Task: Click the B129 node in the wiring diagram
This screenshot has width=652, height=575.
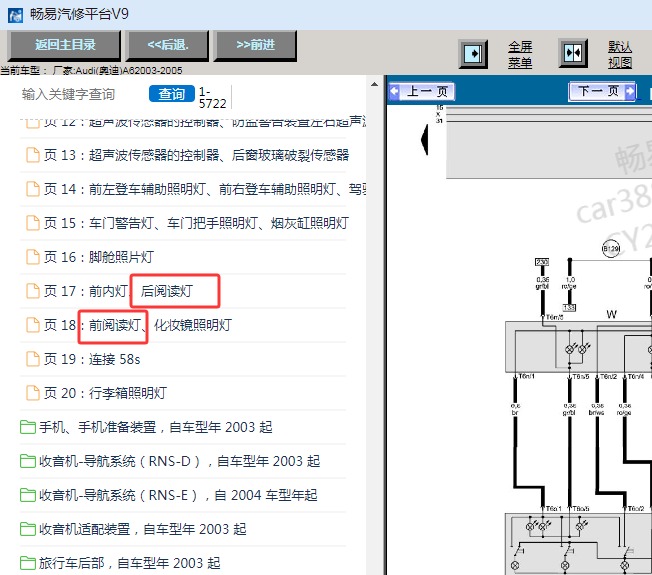Action: click(611, 249)
